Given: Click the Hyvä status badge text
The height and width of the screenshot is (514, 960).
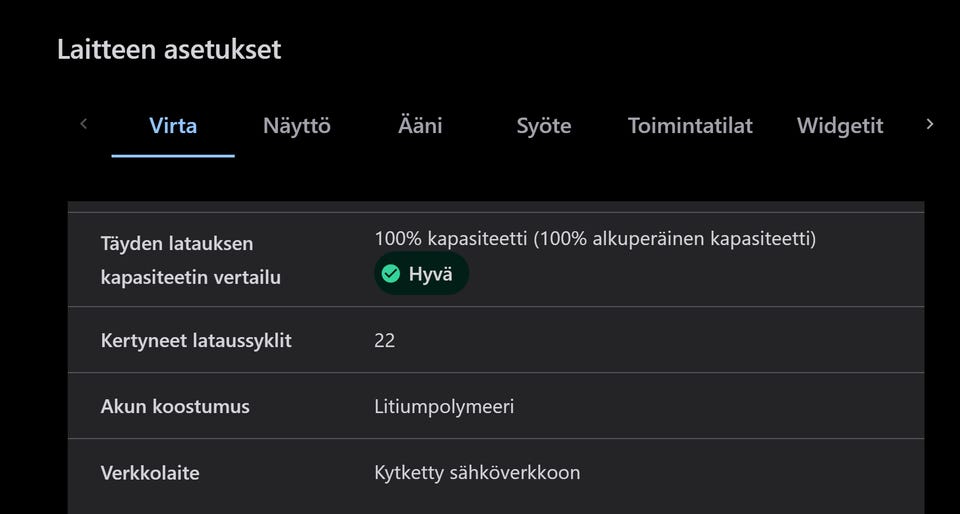Looking at the screenshot, I should tap(431, 274).
